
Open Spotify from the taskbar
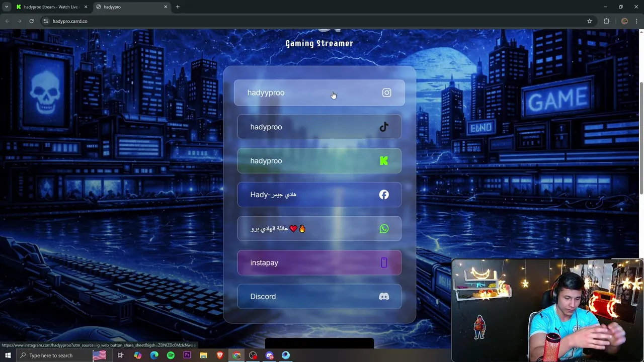tap(171, 355)
